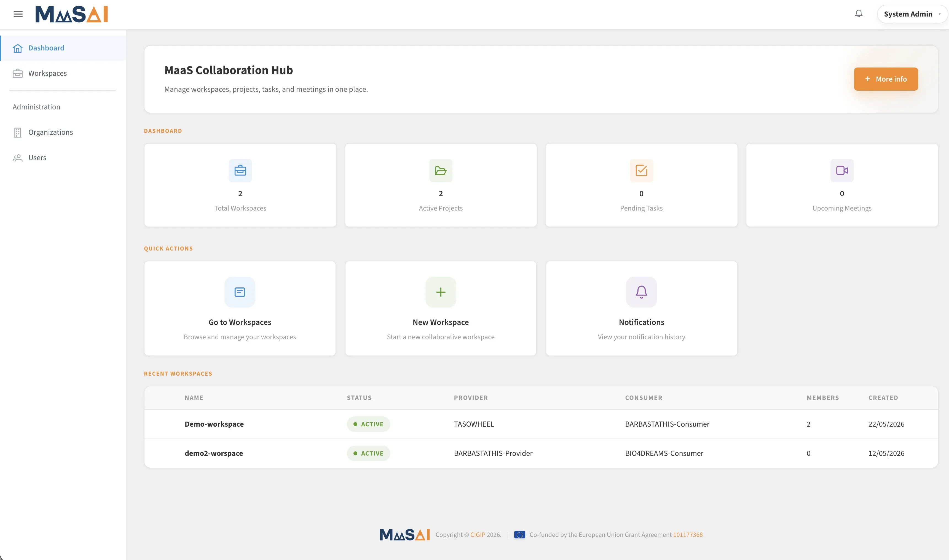Viewport: 949px width, 560px height.
Task: Click the TASOWHEEL provider cell
Action: [474, 424]
